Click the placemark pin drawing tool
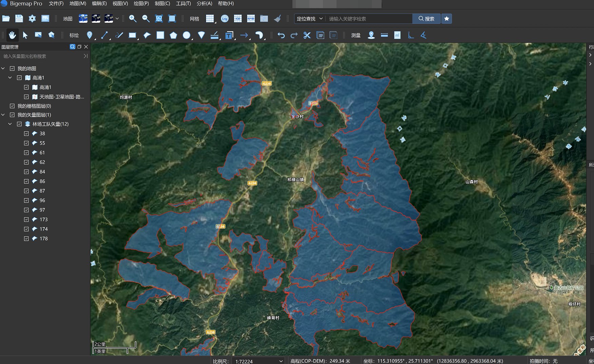The width and height of the screenshot is (594, 364). coord(90,35)
